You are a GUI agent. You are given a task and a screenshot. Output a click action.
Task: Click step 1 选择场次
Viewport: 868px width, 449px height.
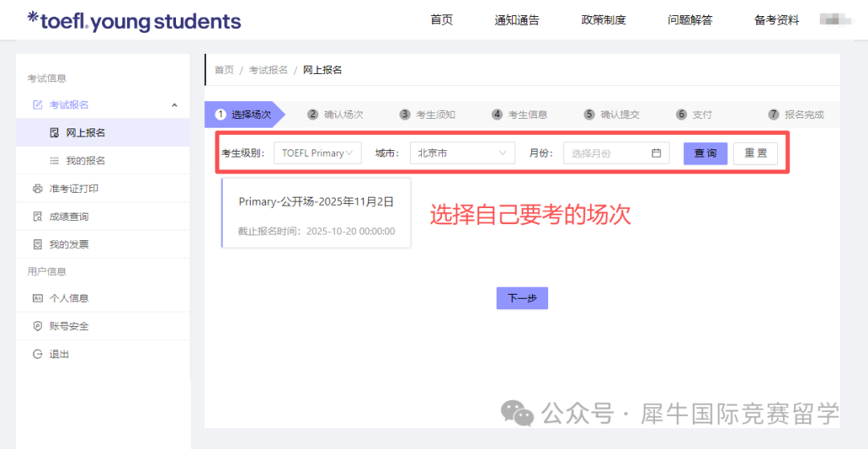point(244,115)
